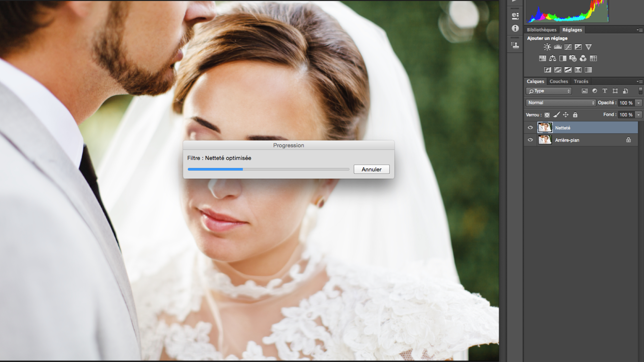Filter layers by text type
This screenshot has width=644, height=362.
coord(605,91)
